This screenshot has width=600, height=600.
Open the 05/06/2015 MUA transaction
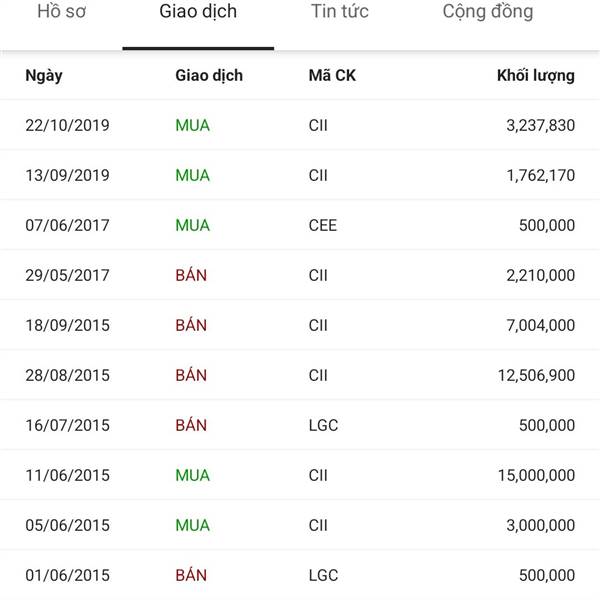coord(300,525)
